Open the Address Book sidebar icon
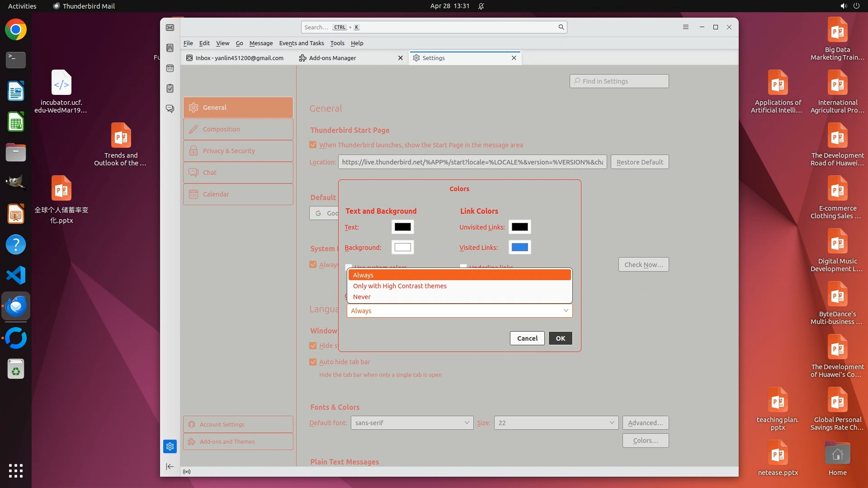Screen dimensions: 868x488 (x=170, y=48)
